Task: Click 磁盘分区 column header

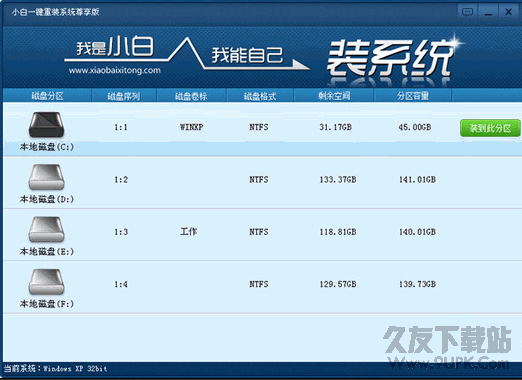Action: point(47,96)
